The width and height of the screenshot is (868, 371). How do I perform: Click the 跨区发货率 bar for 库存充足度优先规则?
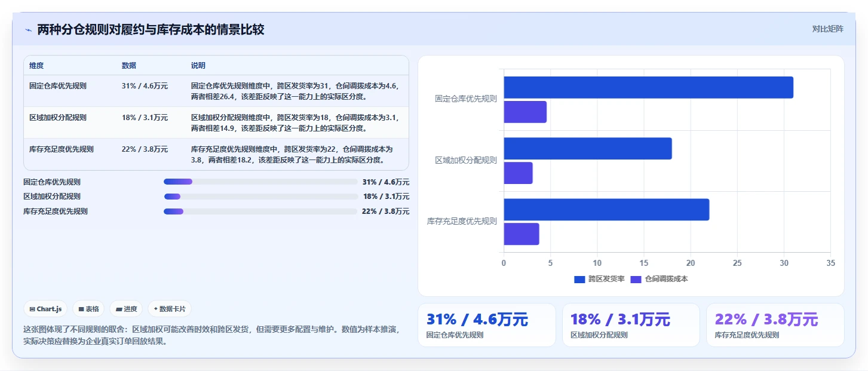coord(606,210)
